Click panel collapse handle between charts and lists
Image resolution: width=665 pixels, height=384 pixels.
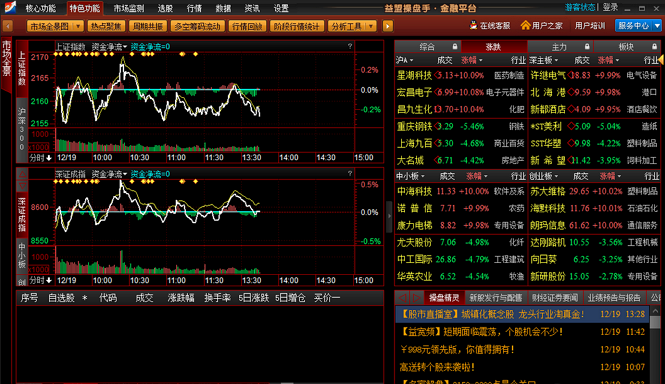[x=389, y=216]
